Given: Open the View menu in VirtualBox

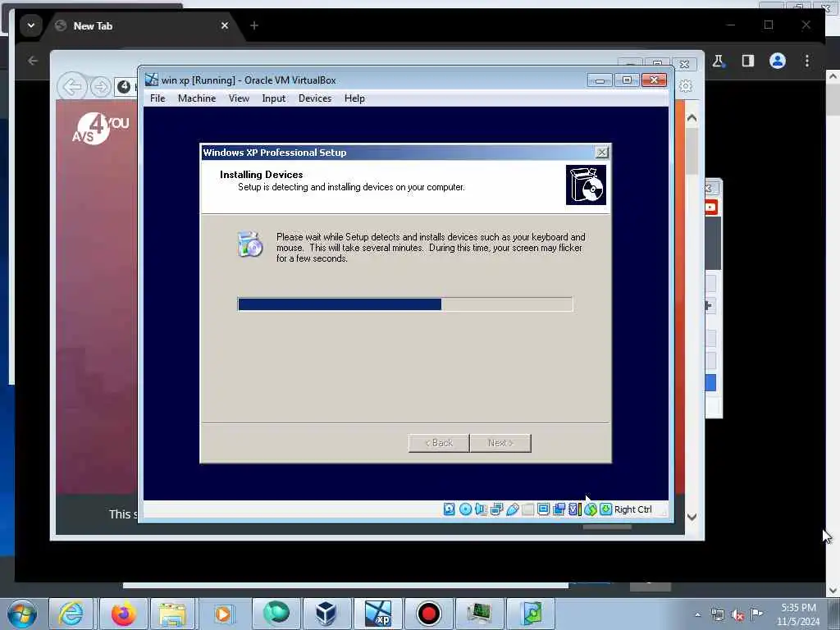Looking at the screenshot, I should (239, 98).
